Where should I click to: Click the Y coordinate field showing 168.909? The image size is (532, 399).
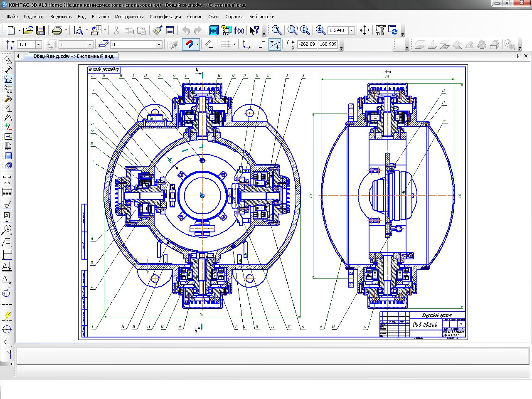(328, 44)
